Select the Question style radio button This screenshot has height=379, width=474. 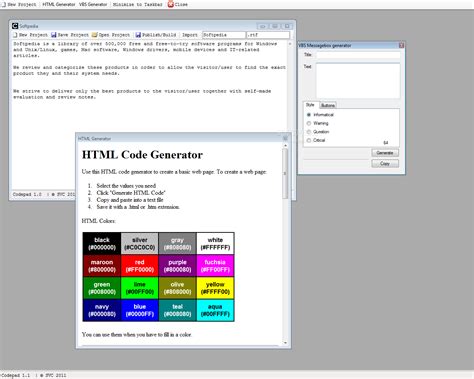[x=309, y=132]
